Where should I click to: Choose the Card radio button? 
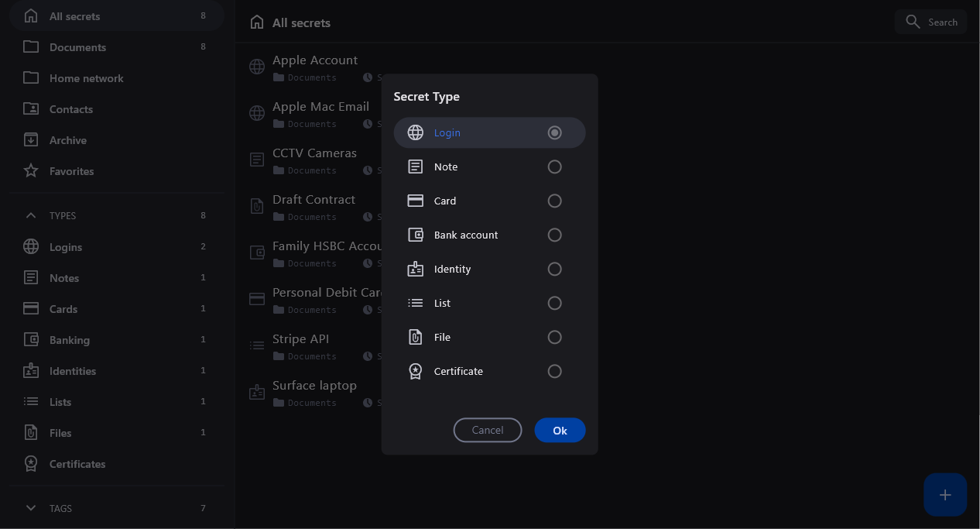coord(554,201)
